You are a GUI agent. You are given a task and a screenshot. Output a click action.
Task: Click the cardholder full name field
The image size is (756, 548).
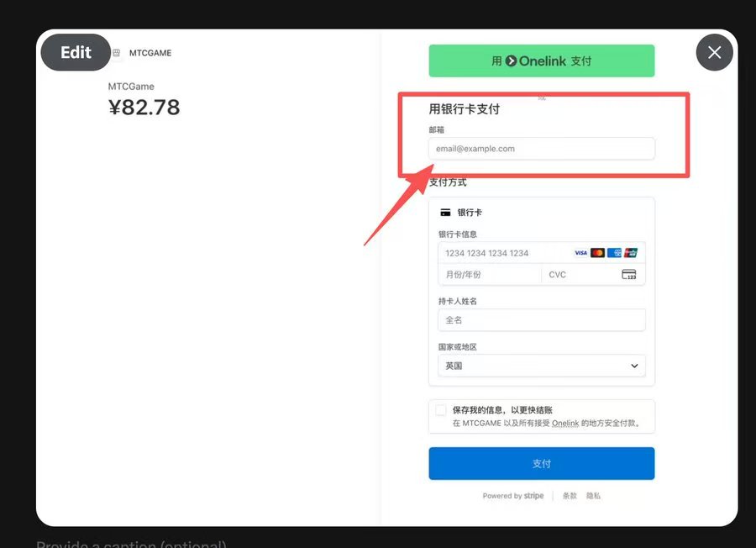542,320
